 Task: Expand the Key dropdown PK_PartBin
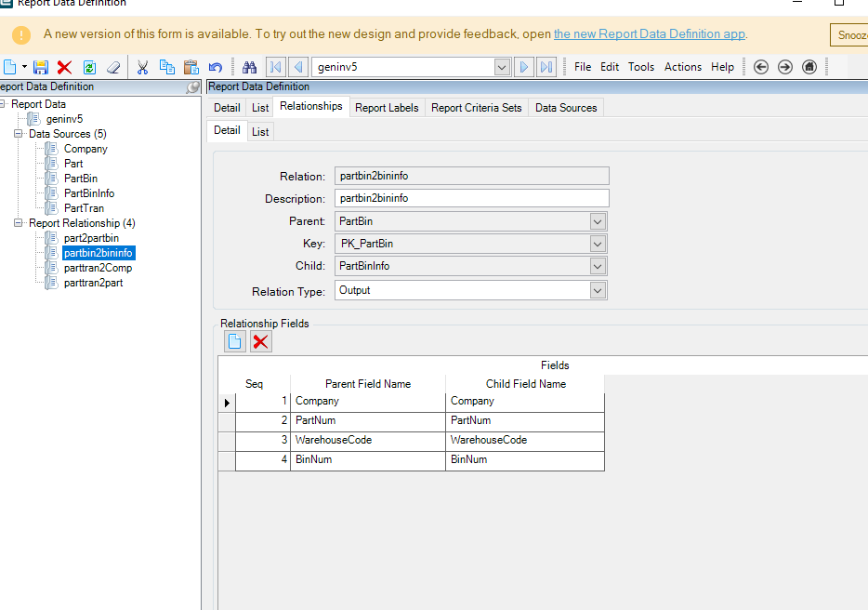pos(598,244)
